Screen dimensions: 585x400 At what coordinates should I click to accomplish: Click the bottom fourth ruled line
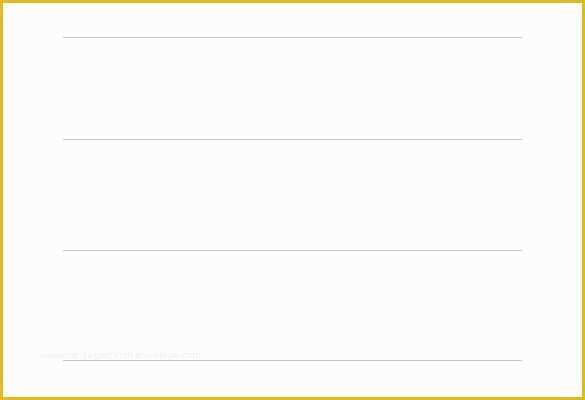[x=292, y=360]
